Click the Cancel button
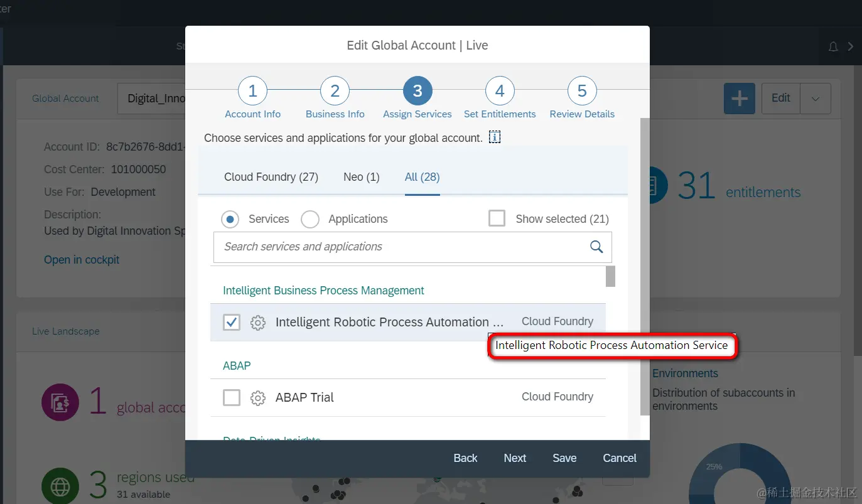 [620, 458]
